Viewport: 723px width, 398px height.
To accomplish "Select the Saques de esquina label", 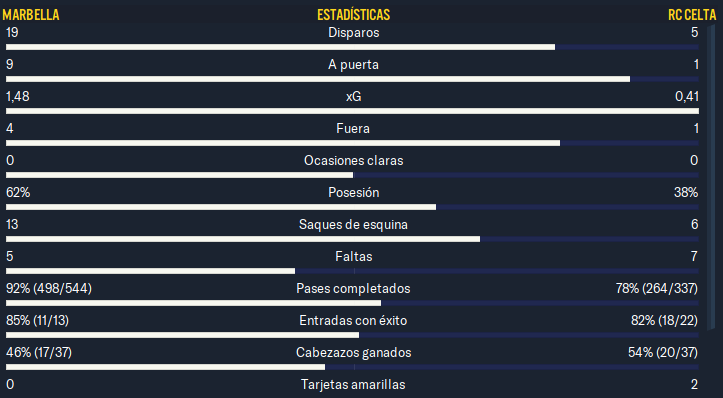I will coord(353,225).
